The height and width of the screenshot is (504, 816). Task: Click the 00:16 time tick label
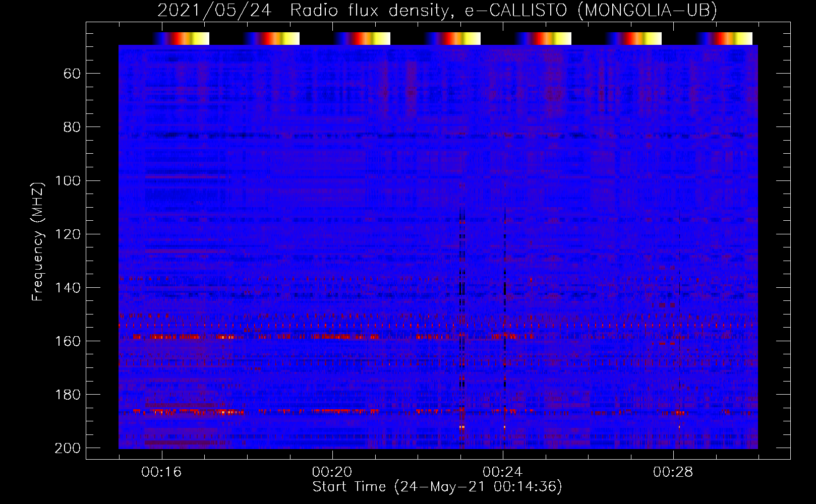pyautogui.click(x=161, y=472)
